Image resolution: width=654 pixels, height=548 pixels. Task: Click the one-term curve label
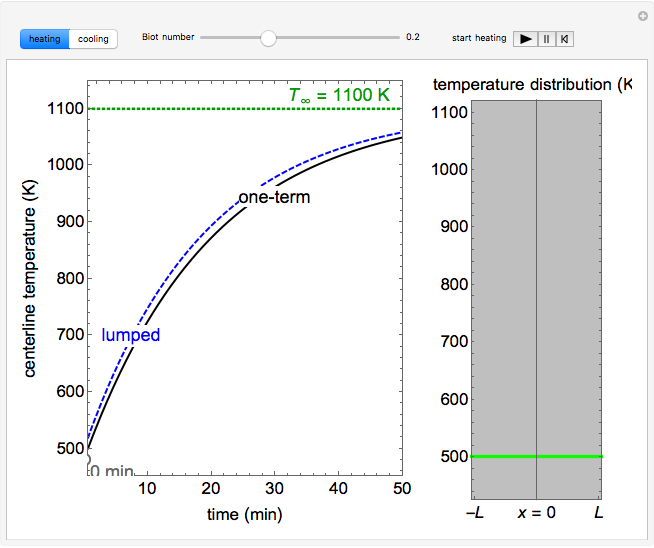pos(274,197)
